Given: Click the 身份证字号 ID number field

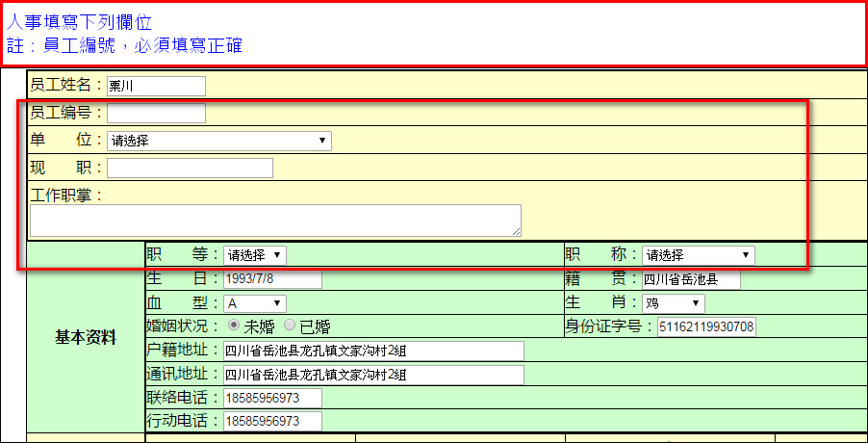Looking at the screenshot, I should [706, 327].
